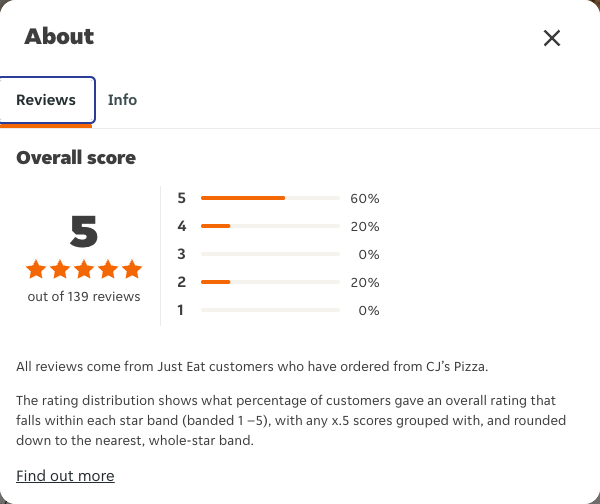The image size is (600, 504).
Task: Click the first orange star icon
Action: click(x=36, y=269)
